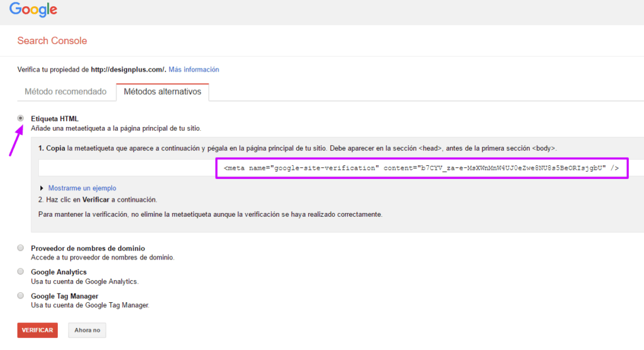
Task: Pick the Google Tag Manager radio button
Action: 21,295
